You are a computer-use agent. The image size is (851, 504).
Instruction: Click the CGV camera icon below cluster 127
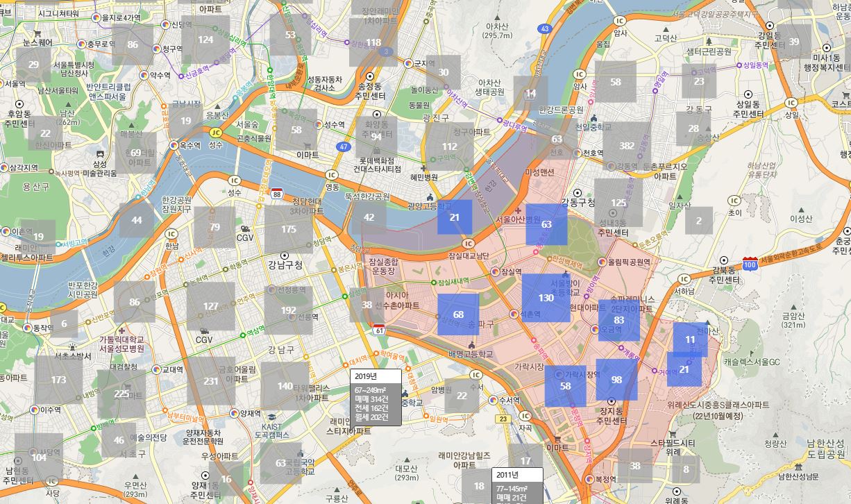click(x=204, y=331)
